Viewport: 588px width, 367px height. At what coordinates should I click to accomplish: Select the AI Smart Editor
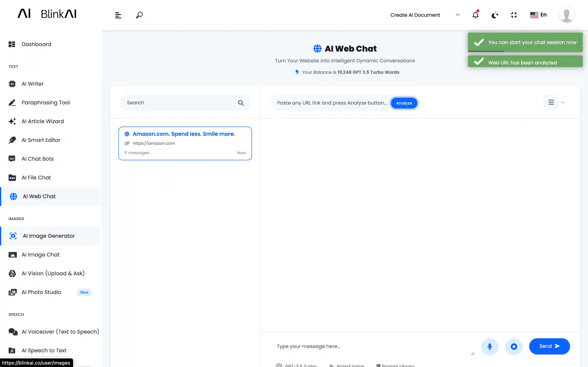pos(41,140)
